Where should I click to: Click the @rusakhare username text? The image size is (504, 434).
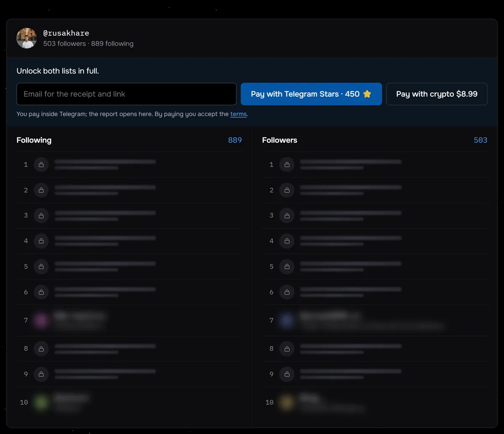click(66, 33)
